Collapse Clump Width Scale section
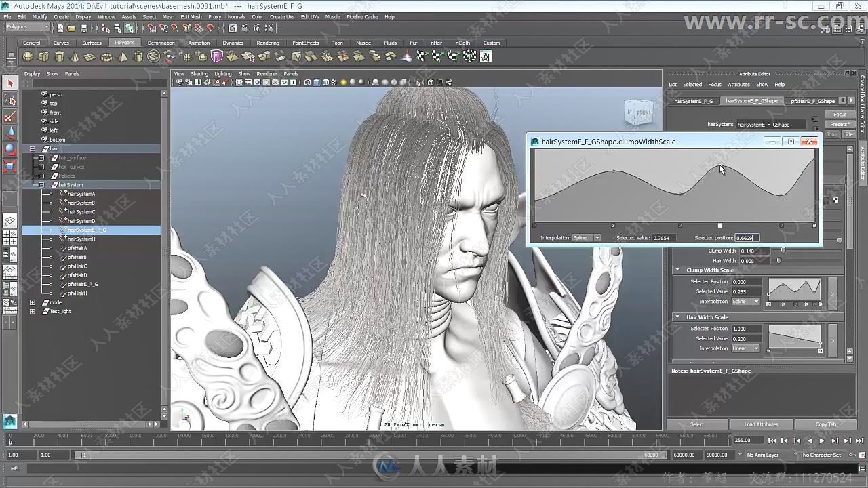The width and height of the screenshot is (868, 488). [677, 270]
